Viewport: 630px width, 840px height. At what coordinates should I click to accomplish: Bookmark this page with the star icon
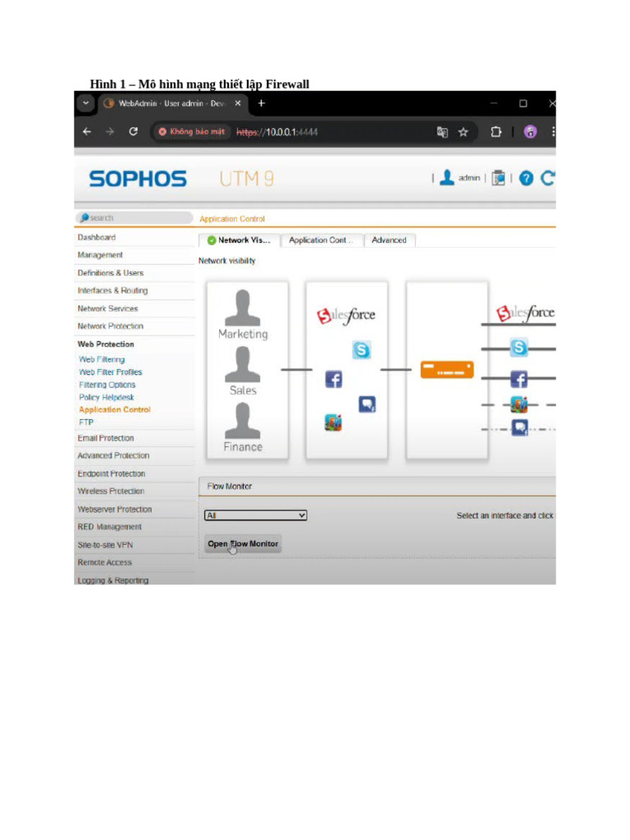coord(463,132)
